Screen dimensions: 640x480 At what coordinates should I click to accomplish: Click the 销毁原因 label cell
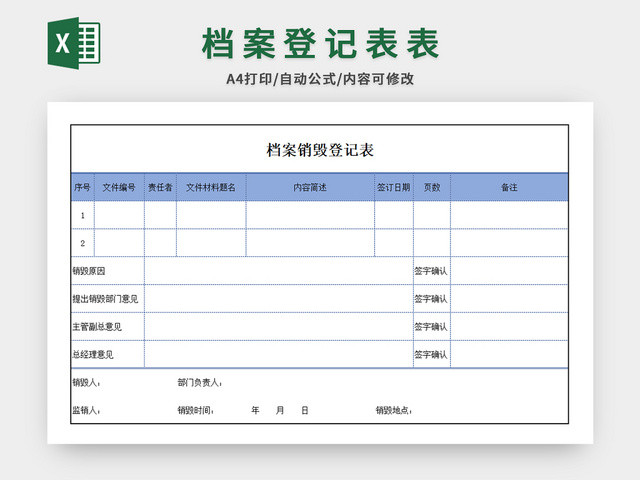pyautogui.click(x=108, y=271)
